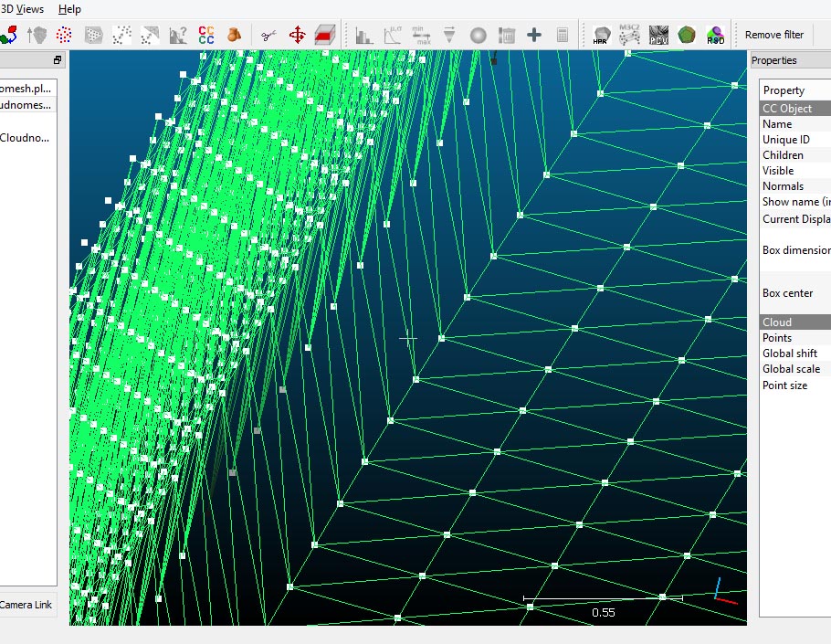Select the Visible property row
Screen dimensions: 831x644
(778, 171)
